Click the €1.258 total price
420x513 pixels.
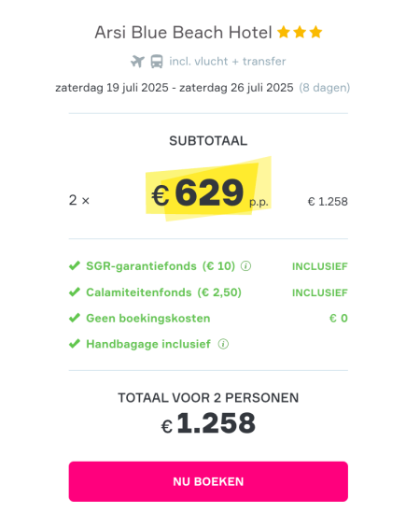point(208,423)
